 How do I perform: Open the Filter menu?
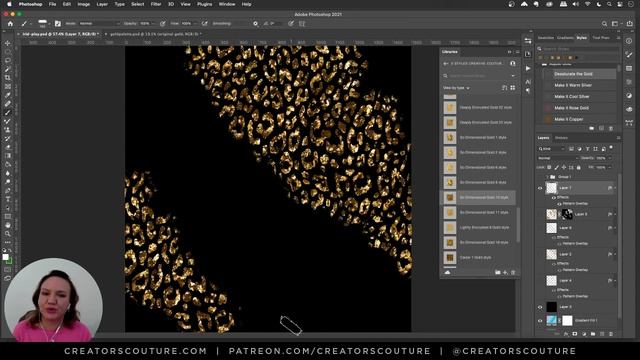pos(156,4)
